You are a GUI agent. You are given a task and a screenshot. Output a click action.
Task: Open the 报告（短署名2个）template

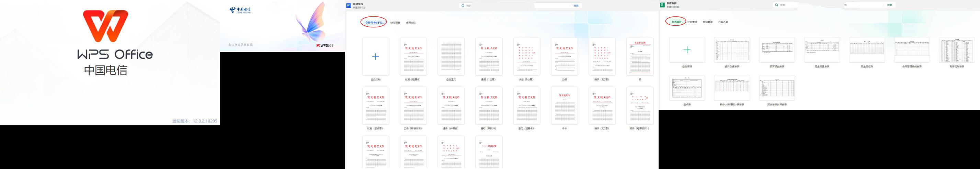640,106
